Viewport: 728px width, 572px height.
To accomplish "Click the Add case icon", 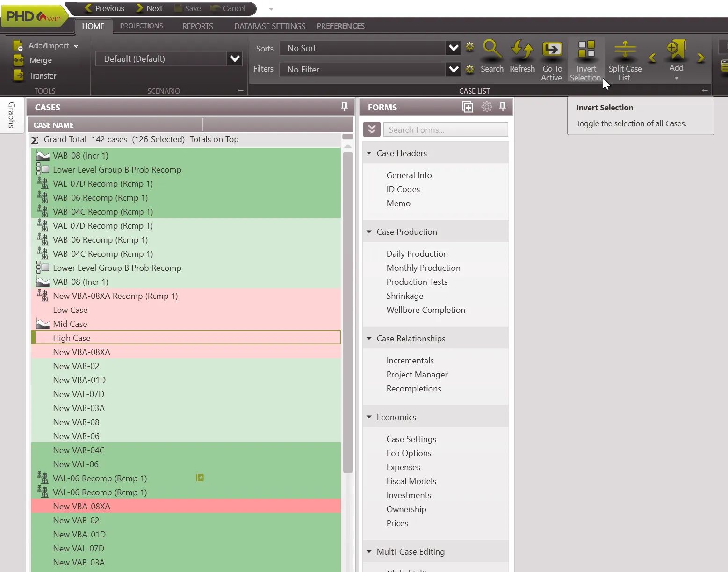I will [x=676, y=50].
